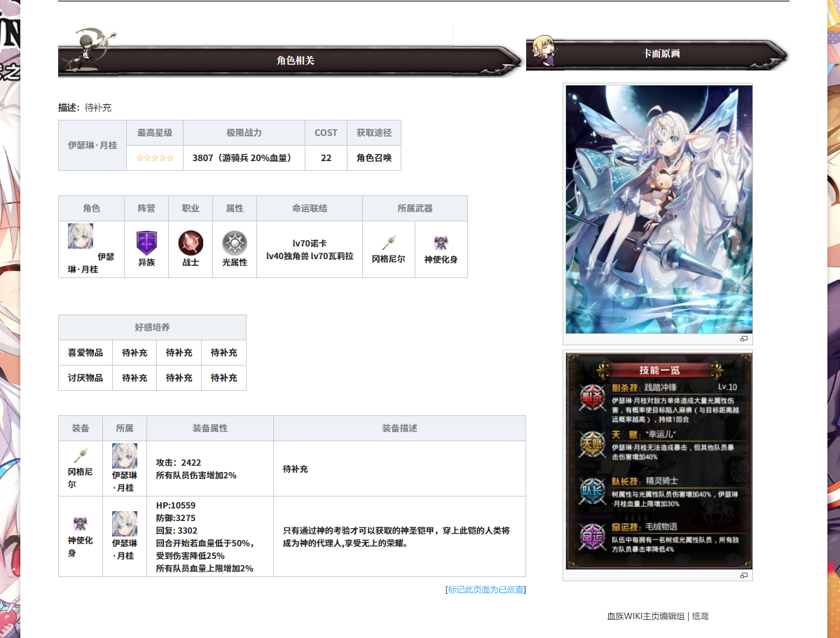The image size is (840, 638).
Task: Enlarge the card artwork via magnify icon
Action: (x=743, y=339)
